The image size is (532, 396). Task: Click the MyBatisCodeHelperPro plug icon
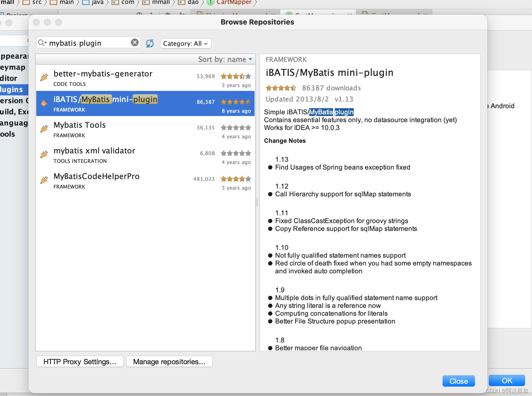click(44, 180)
